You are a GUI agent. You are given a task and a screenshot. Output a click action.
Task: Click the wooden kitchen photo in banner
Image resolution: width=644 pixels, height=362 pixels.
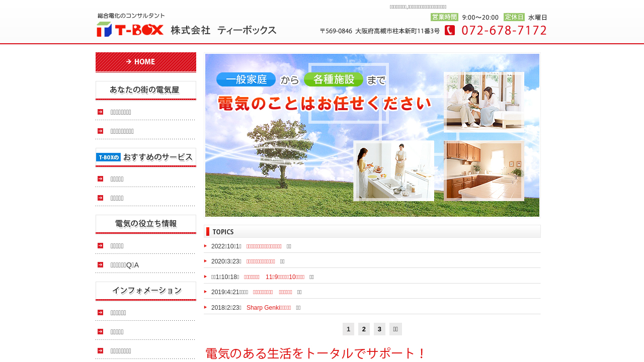click(x=484, y=171)
